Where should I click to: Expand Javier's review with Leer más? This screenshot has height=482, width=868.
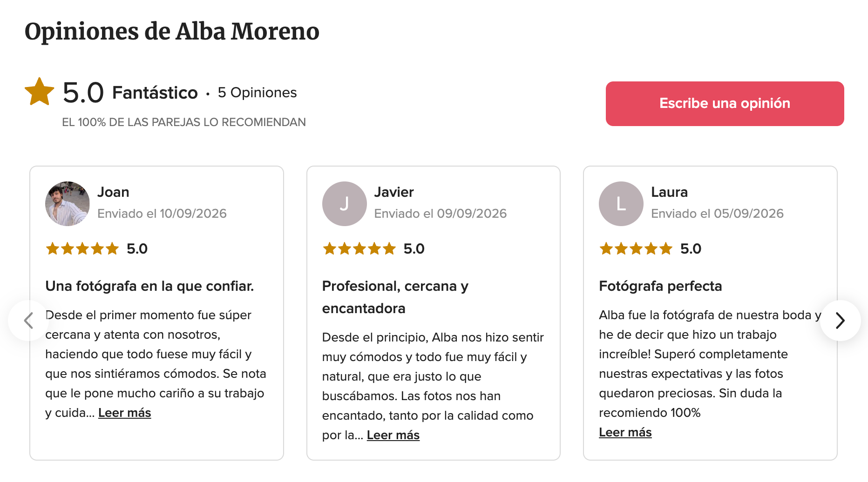tap(393, 435)
